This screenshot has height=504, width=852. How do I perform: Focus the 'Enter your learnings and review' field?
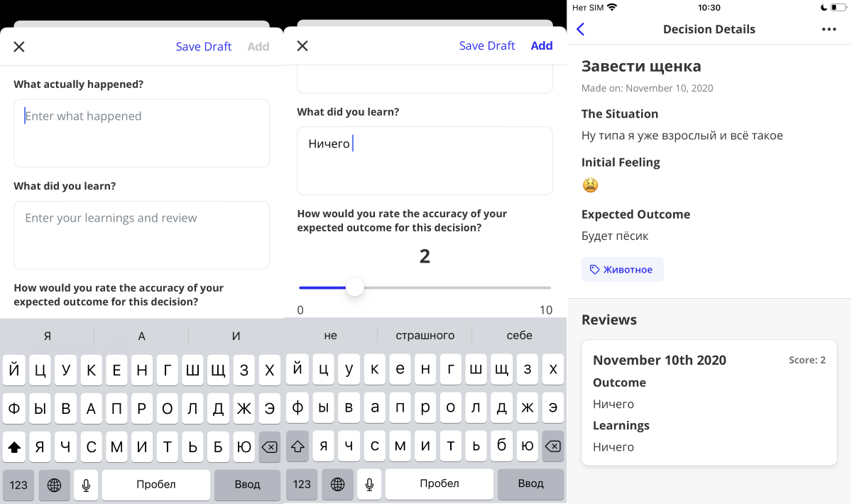(x=141, y=235)
